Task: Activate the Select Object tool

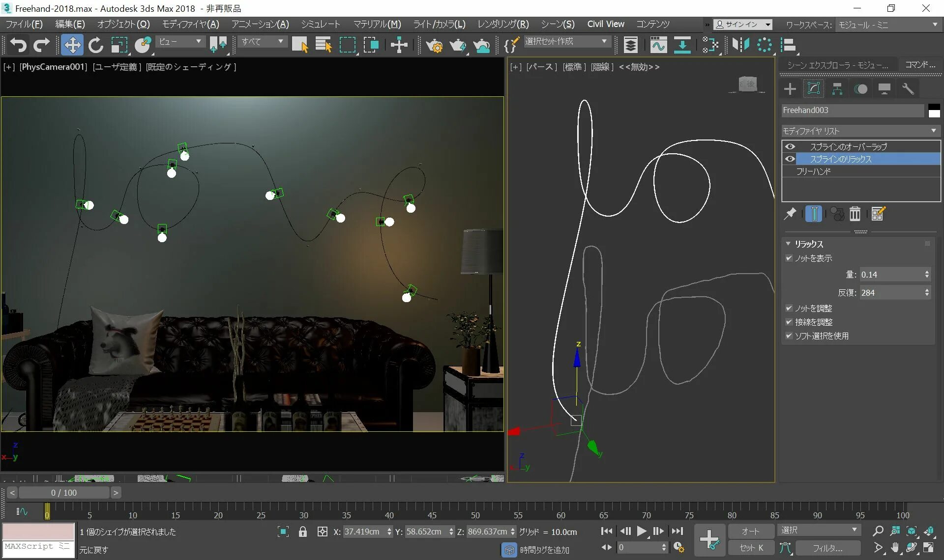Action: tap(299, 45)
